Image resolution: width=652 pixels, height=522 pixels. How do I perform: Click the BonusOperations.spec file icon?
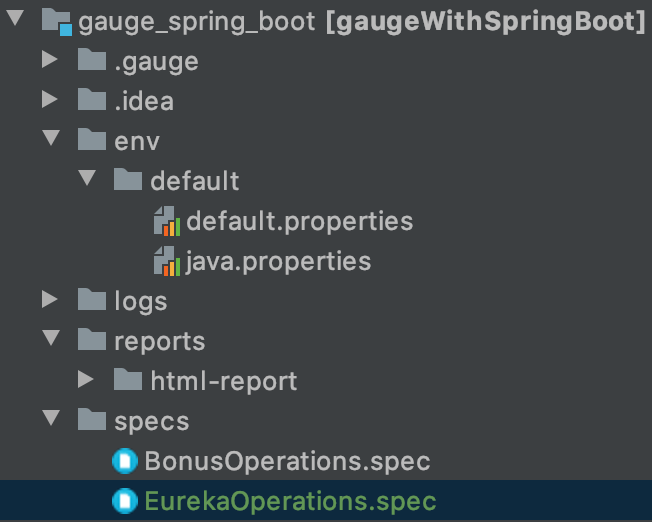click(x=126, y=461)
